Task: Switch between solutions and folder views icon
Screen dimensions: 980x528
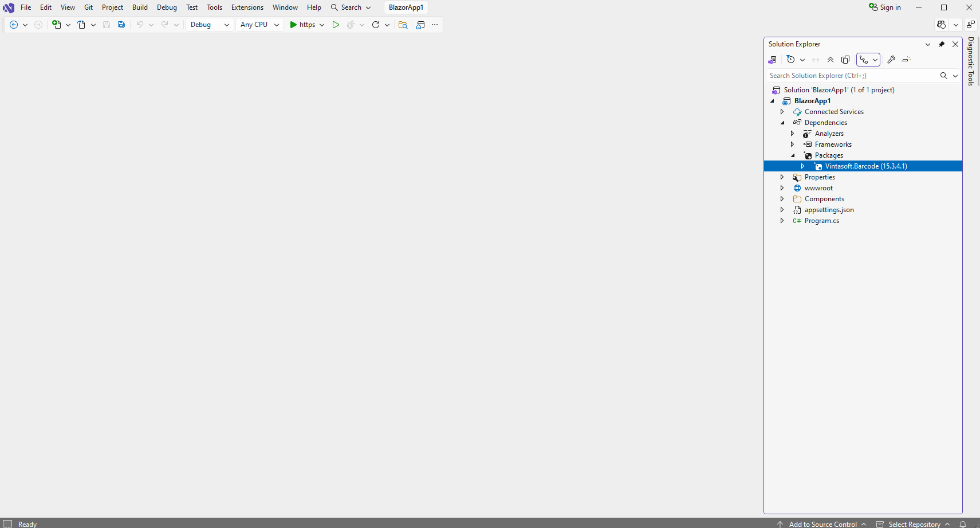Action: 773,60
